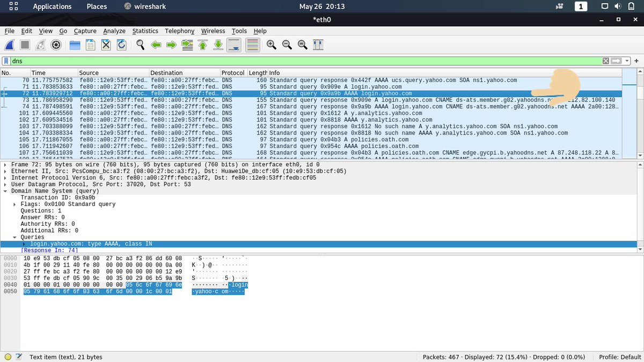Click packet list vertical scrollbar
Viewport: 644px width, 362px height.
640,114
